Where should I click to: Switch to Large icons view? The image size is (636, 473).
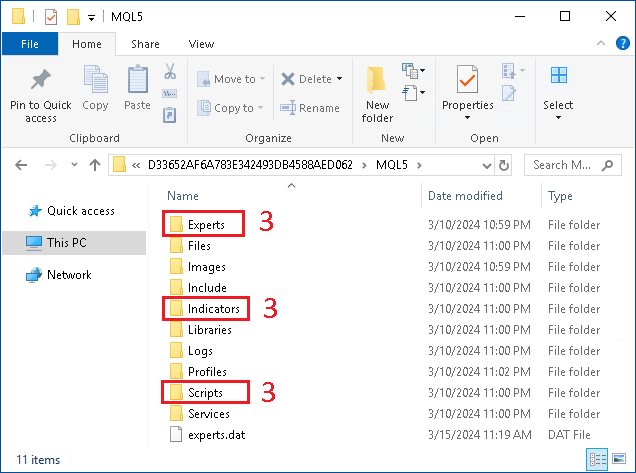[619, 459]
